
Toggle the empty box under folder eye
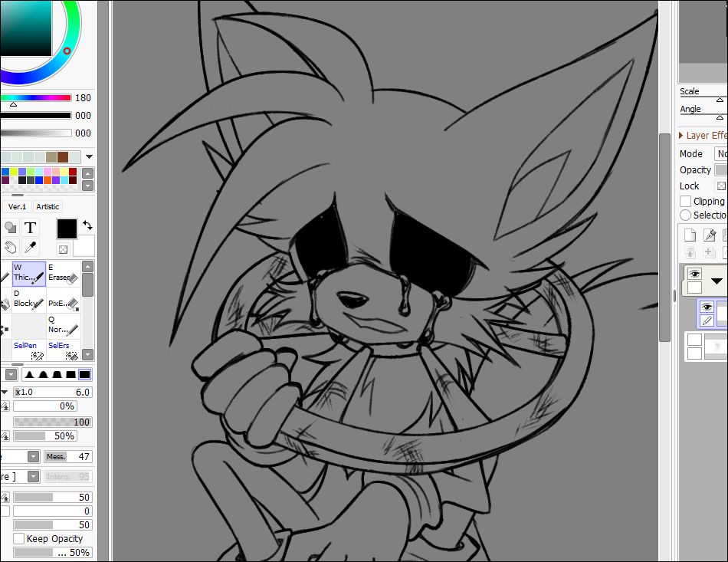point(694,288)
